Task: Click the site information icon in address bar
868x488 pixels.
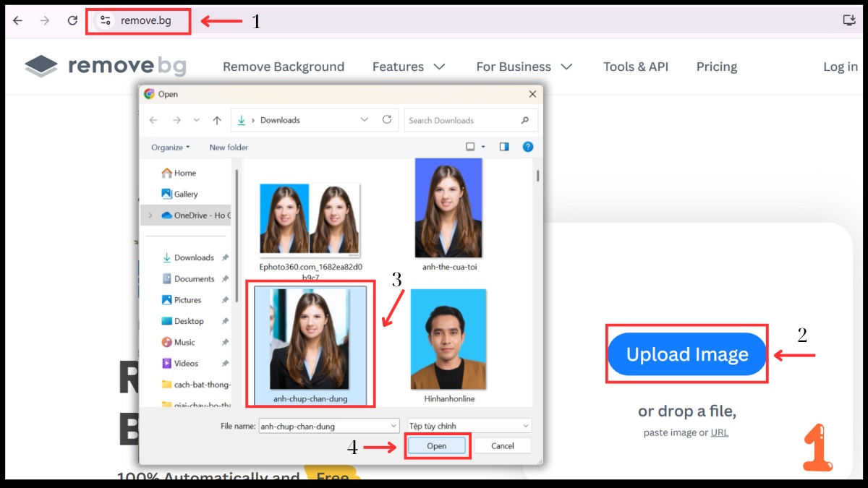Action: [106, 21]
